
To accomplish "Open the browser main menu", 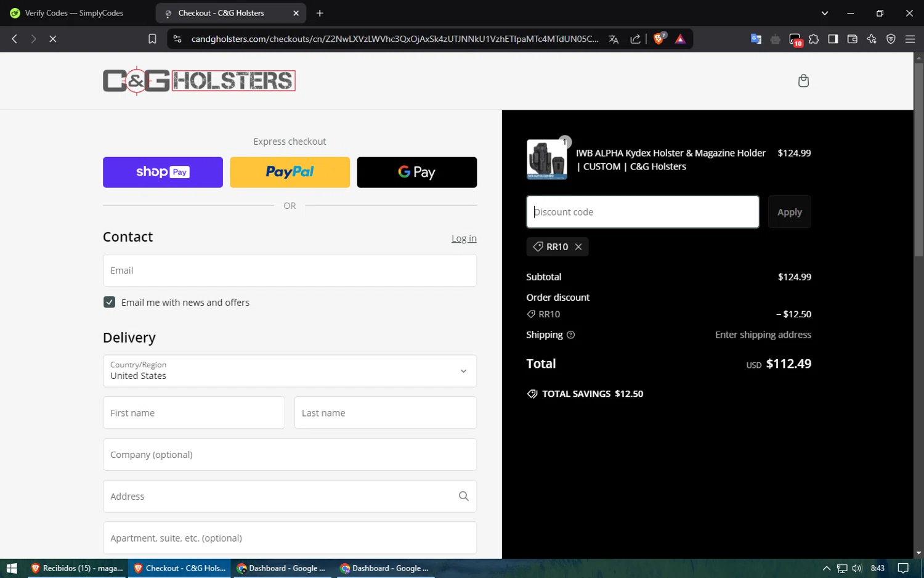I will pos(910,39).
